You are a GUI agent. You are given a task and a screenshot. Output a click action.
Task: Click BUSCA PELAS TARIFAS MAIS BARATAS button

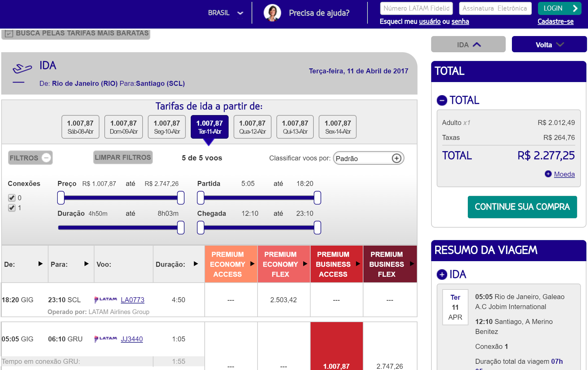point(76,33)
